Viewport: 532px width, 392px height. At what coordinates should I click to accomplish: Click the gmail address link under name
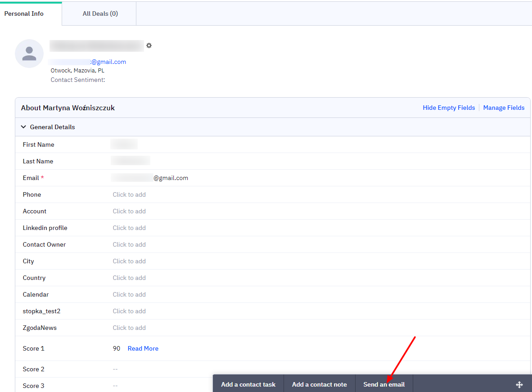click(x=87, y=62)
